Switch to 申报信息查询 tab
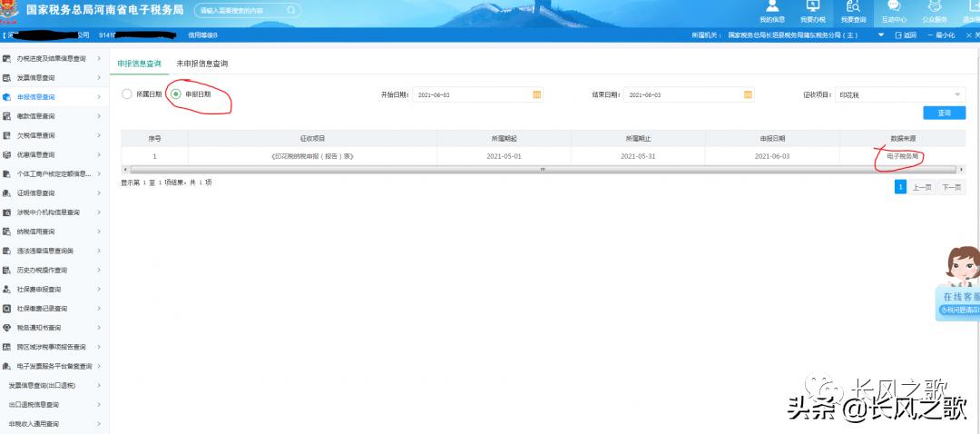This screenshot has width=980, height=434. (139, 64)
